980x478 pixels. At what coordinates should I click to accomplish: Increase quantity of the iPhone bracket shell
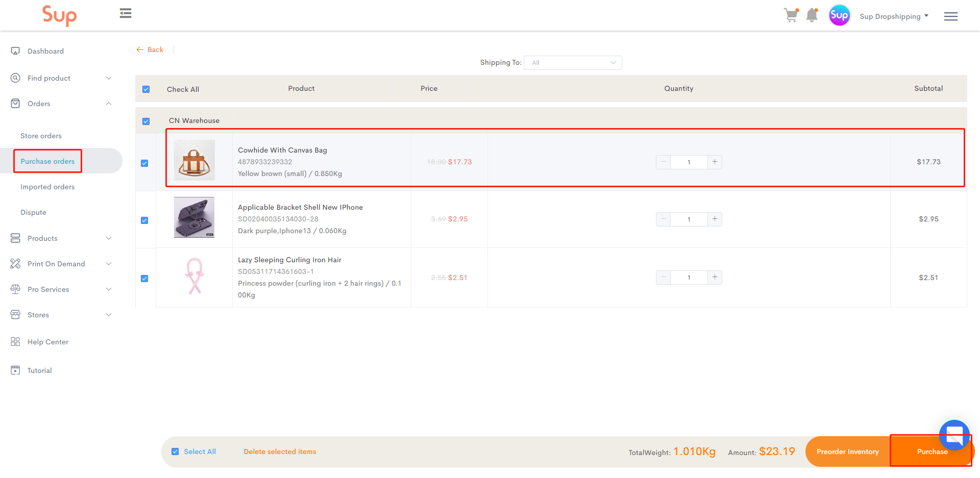tap(715, 219)
